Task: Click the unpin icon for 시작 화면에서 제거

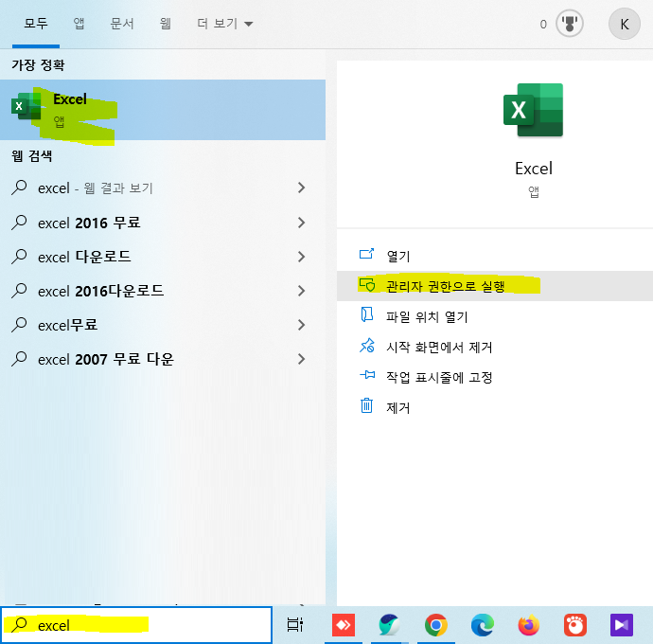Action: pyautogui.click(x=366, y=346)
